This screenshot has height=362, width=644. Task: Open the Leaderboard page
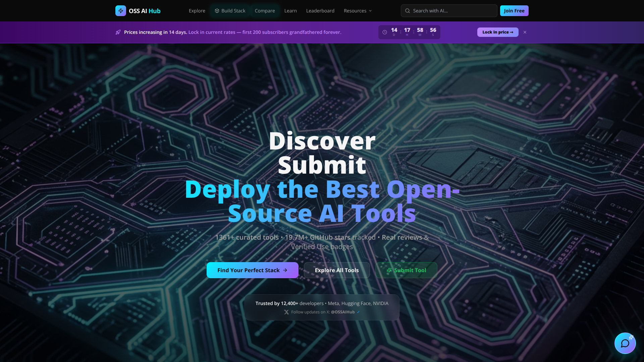(320, 10)
